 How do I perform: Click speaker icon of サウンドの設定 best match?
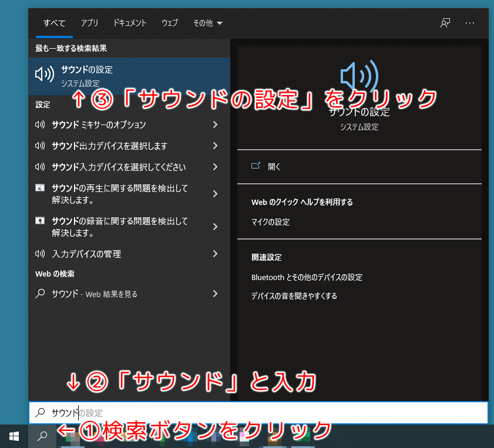tap(45, 75)
